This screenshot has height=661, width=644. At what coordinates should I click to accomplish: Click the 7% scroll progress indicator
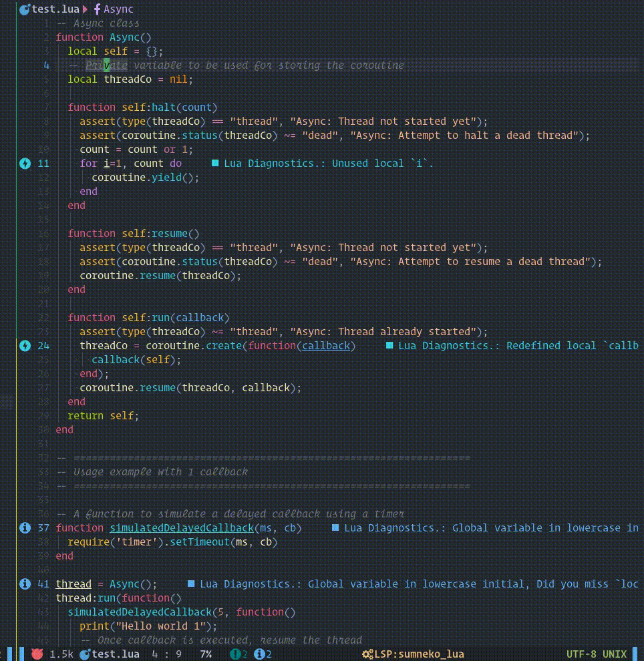205,654
